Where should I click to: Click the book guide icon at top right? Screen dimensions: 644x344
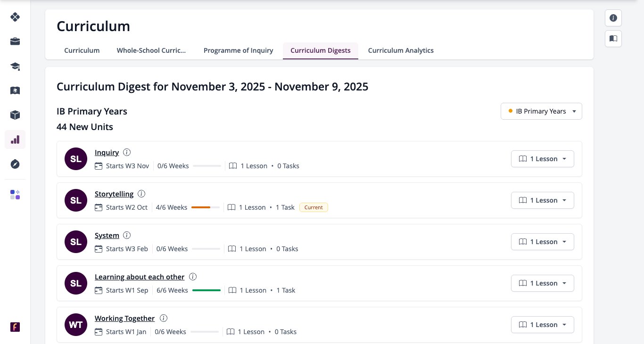pos(613,39)
